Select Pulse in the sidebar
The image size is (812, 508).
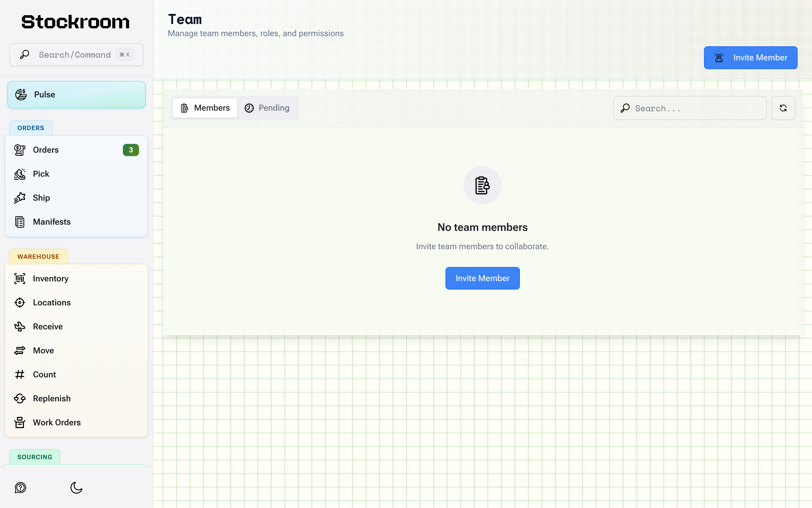click(76, 95)
